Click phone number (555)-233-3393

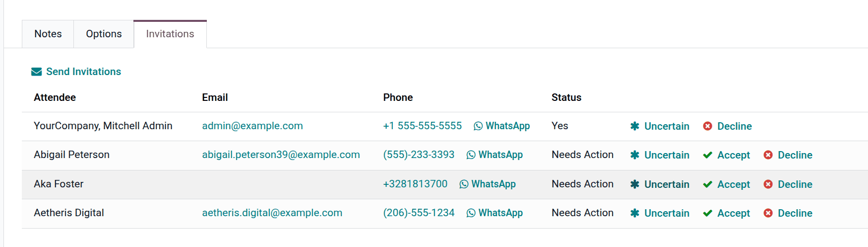[x=419, y=155]
